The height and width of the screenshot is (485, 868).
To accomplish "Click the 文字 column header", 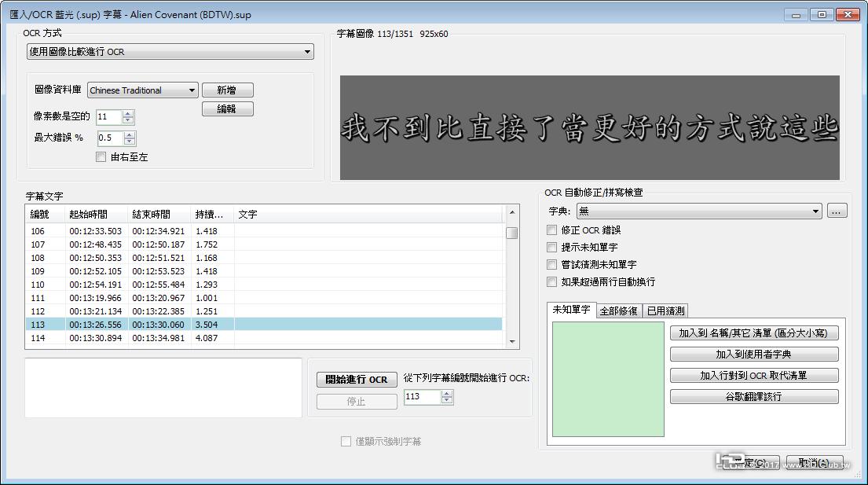I will [x=368, y=215].
